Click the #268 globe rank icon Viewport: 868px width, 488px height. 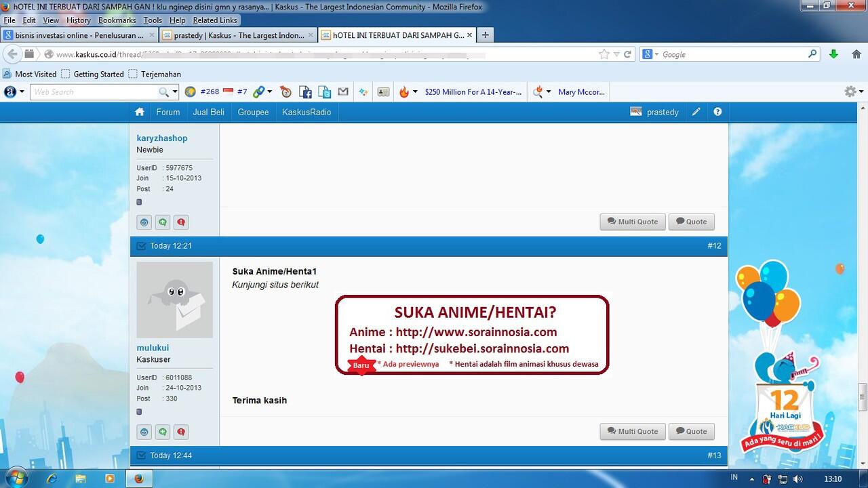click(x=191, y=91)
